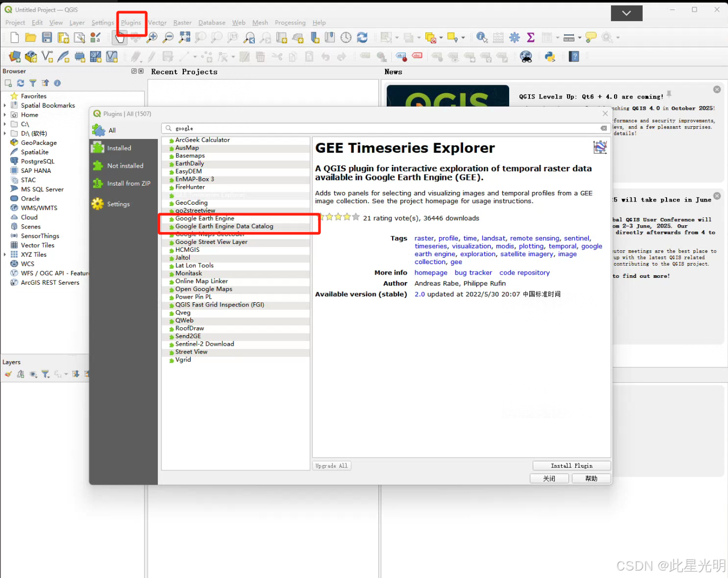Image resolution: width=728 pixels, height=578 pixels.
Task: Clear the plugin search field with the X
Action: 603,128
